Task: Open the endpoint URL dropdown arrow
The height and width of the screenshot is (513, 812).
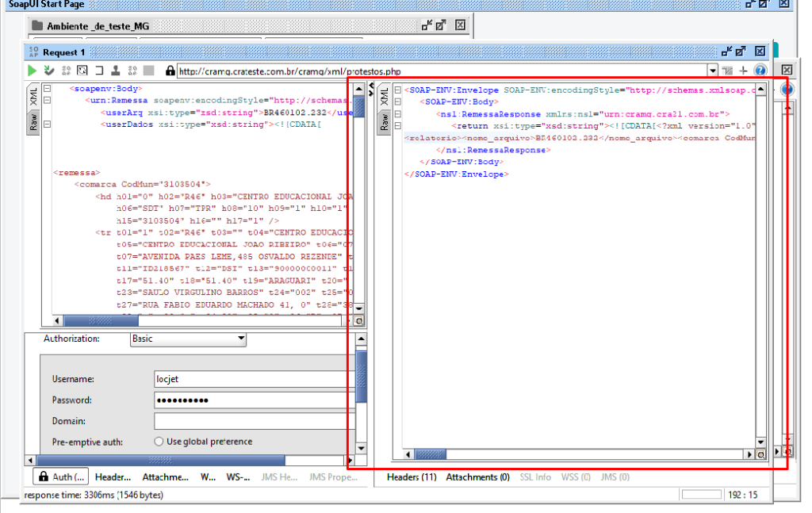Action: [712, 71]
